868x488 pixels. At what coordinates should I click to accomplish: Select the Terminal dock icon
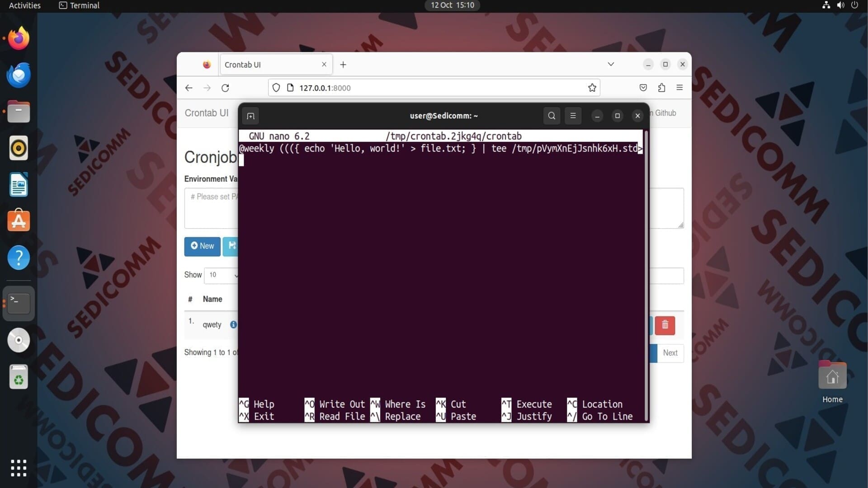19,303
